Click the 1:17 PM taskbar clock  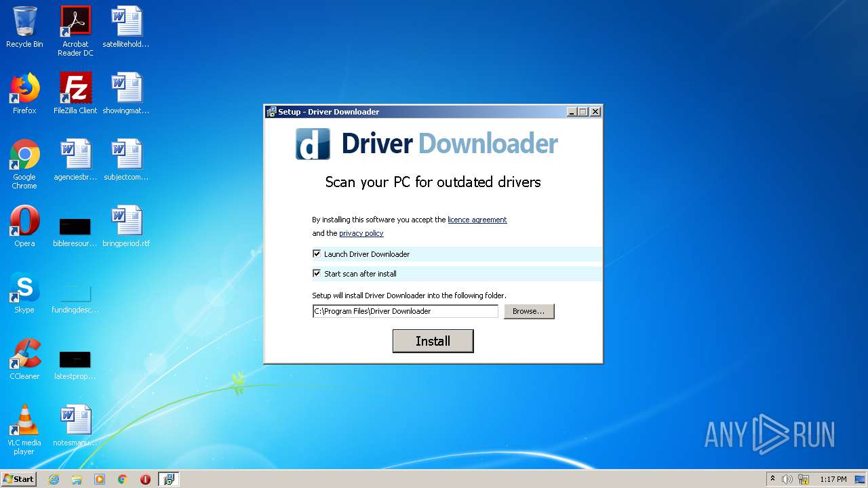(833, 479)
